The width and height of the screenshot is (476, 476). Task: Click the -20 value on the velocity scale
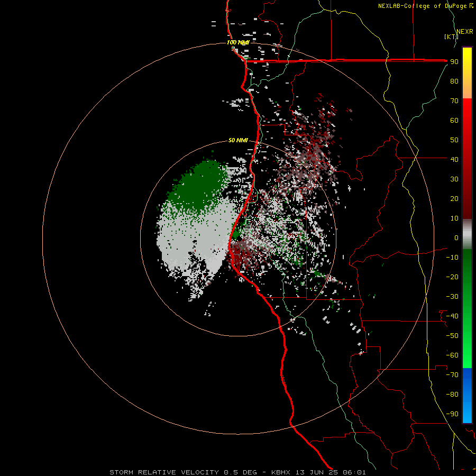pos(452,277)
